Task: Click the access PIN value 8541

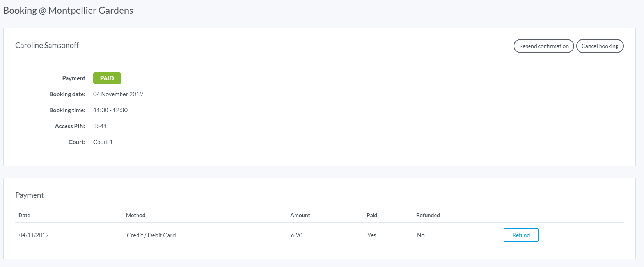Action: (x=100, y=126)
